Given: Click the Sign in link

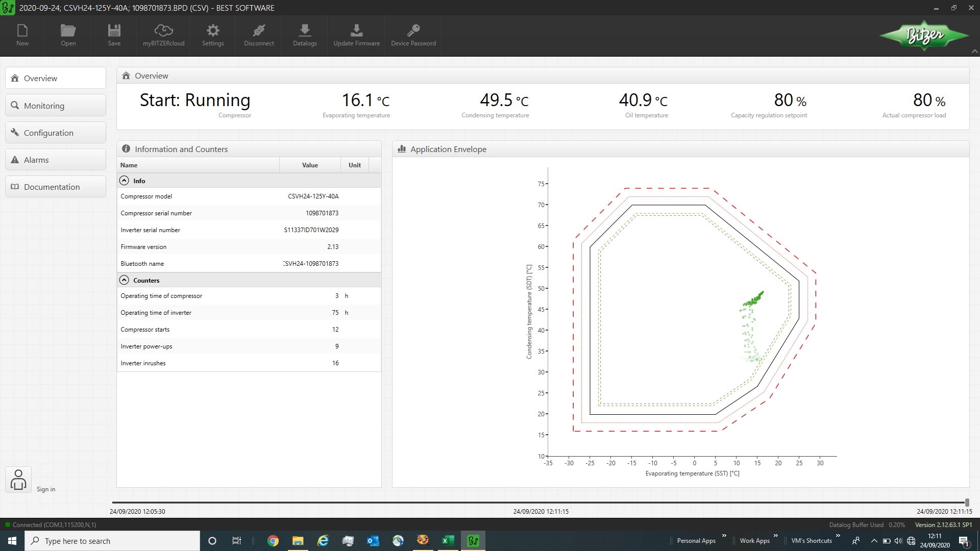Looking at the screenshot, I should [x=46, y=489].
